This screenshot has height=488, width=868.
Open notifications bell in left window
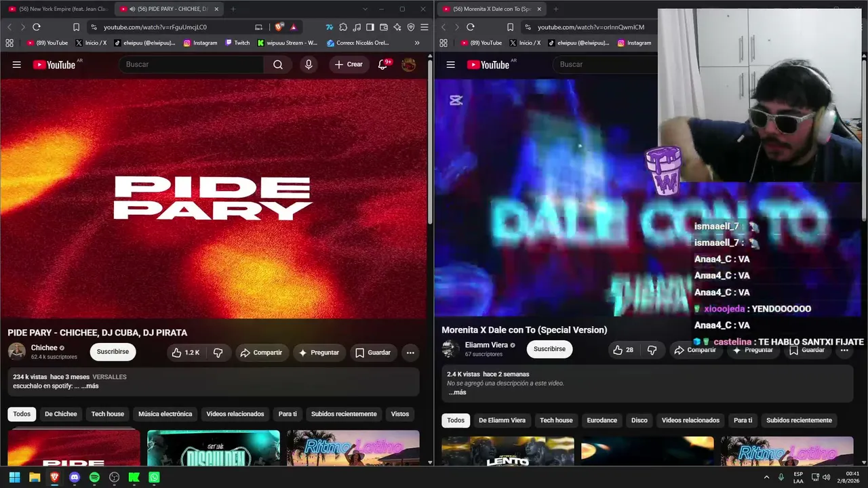point(382,64)
